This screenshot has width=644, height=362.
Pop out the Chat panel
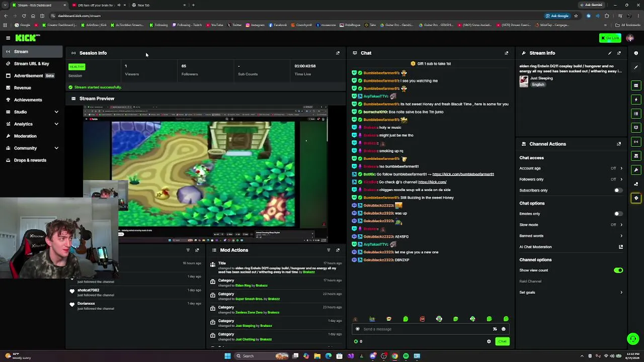[x=506, y=53]
